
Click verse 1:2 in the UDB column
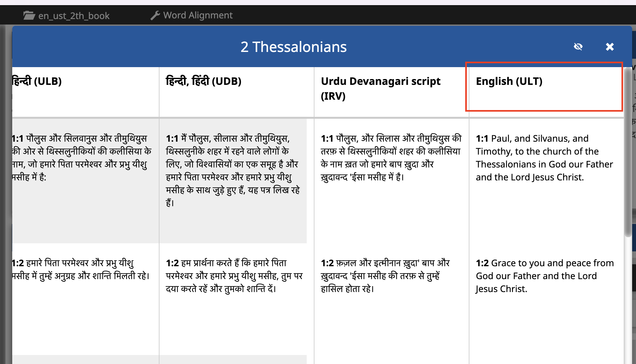tap(234, 276)
